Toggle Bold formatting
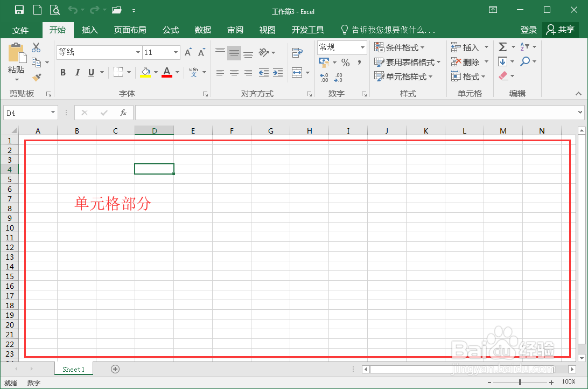 click(63, 72)
